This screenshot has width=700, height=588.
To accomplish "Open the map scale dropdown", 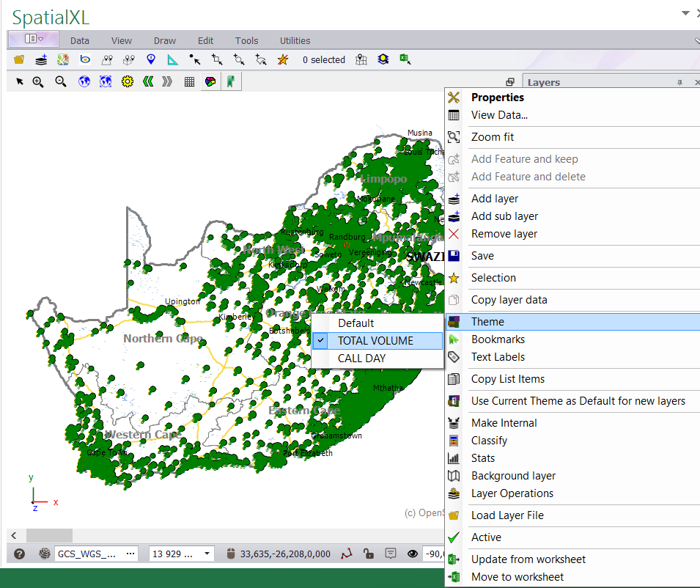I will (207, 554).
